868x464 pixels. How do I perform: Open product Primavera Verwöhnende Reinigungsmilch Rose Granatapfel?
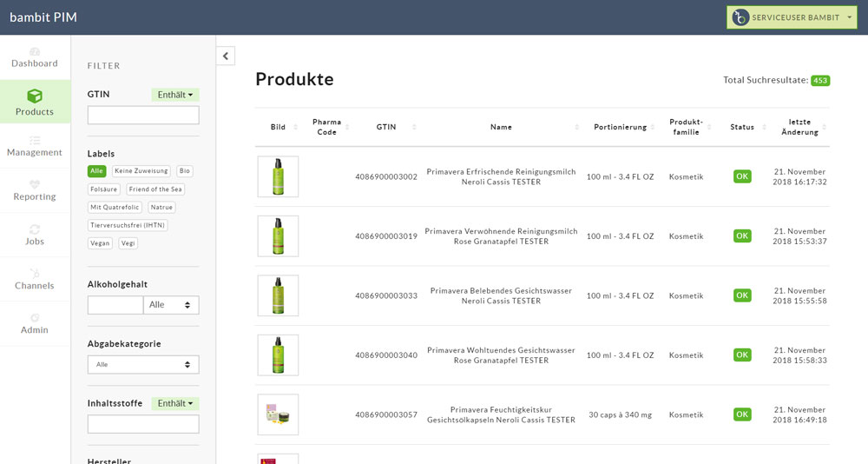point(501,236)
